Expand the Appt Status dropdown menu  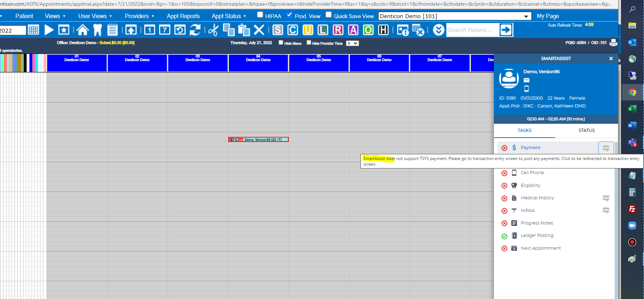229,16
